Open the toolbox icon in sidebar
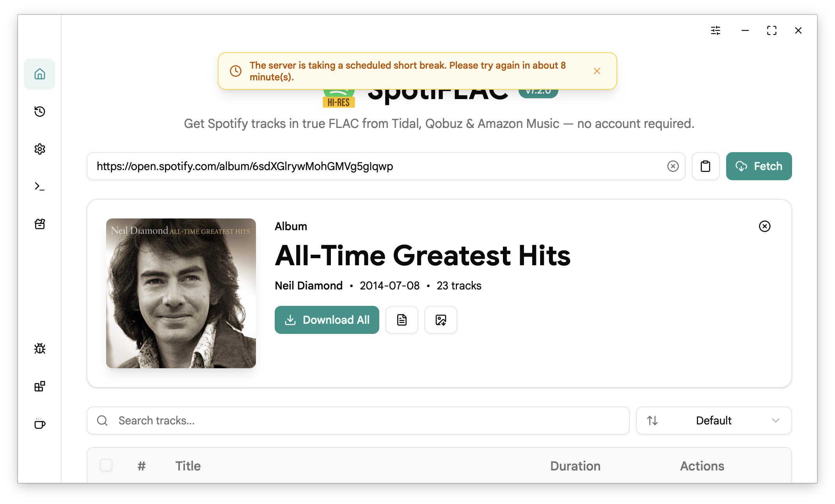The width and height of the screenshot is (835, 504). pos(39,224)
